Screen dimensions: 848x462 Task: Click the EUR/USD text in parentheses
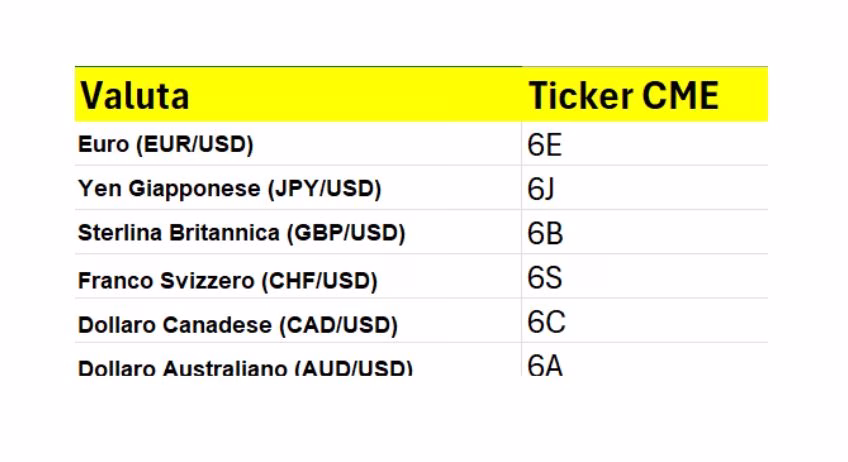coord(195,144)
